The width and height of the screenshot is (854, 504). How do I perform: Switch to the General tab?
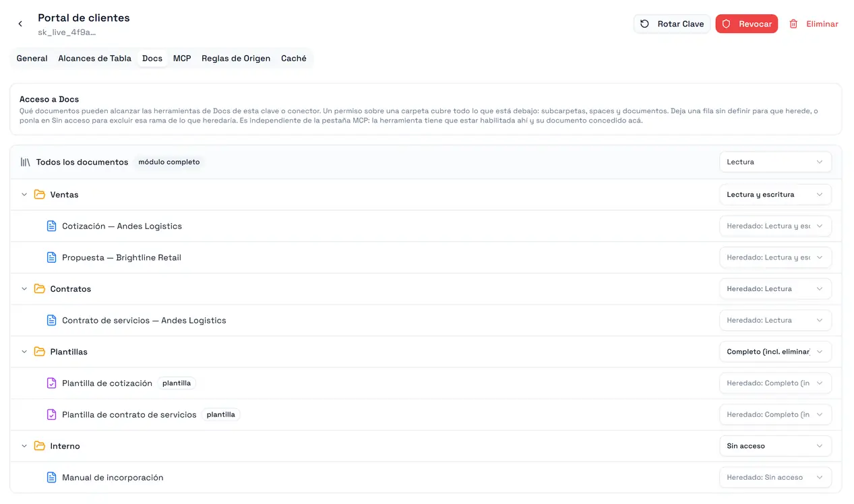tap(32, 59)
